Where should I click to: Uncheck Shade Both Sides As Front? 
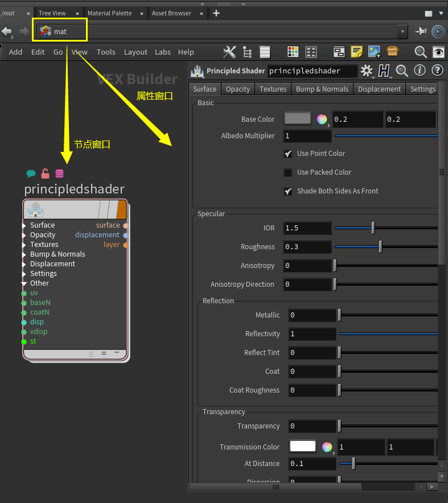(288, 191)
